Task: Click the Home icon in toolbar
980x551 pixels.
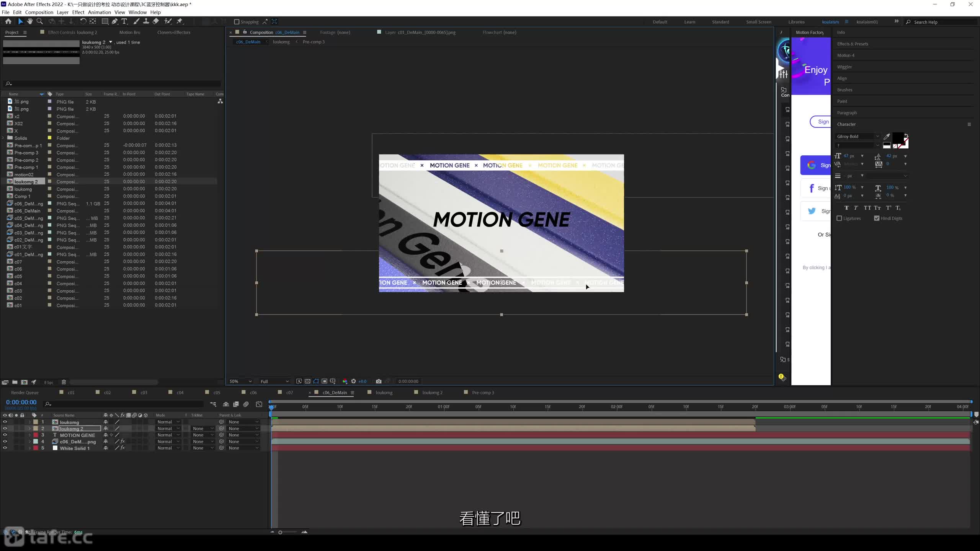Action: coord(8,21)
